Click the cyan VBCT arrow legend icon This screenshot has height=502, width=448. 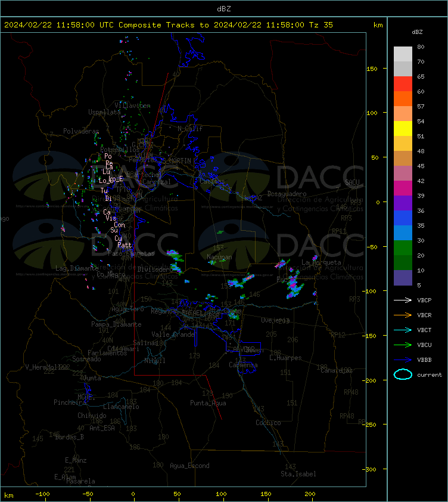[x=403, y=330]
